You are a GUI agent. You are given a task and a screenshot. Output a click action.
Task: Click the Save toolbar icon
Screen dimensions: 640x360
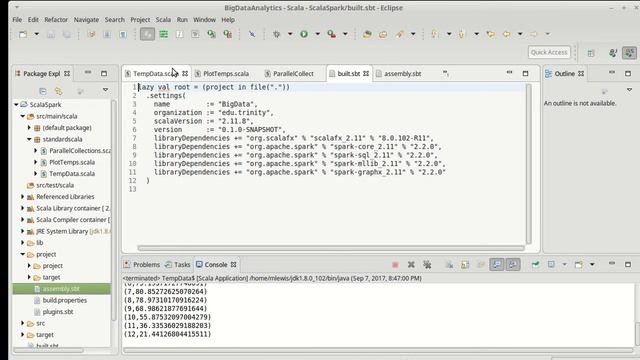coord(51,34)
